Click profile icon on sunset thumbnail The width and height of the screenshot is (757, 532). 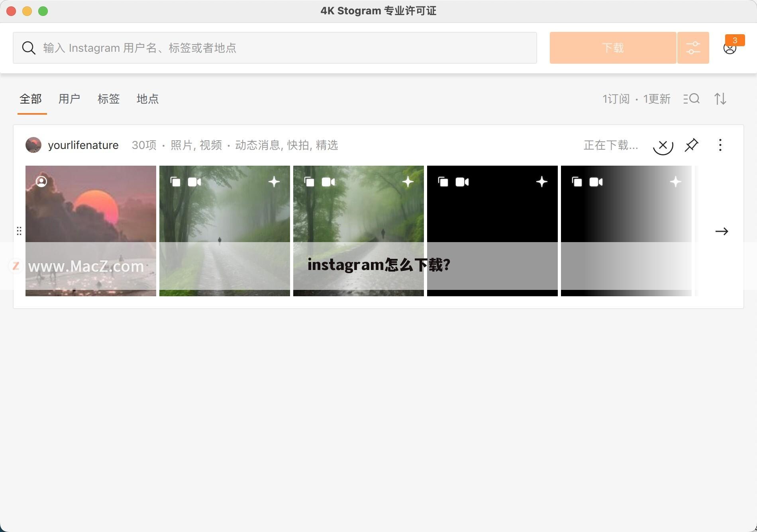pos(41,182)
